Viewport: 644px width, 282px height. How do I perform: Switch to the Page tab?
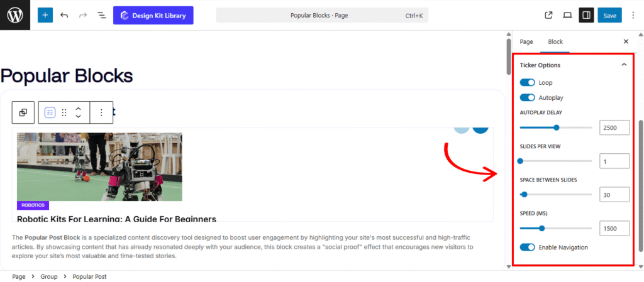pos(526,41)
